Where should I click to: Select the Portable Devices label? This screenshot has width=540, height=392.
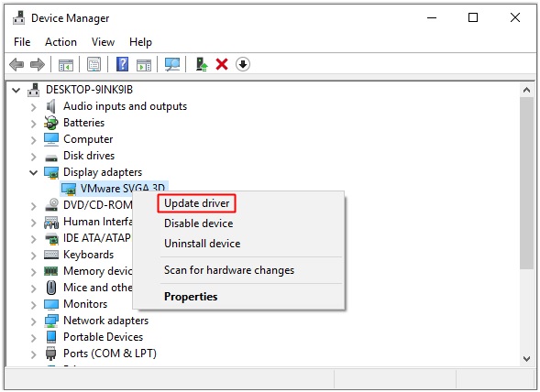coord(103,337)
